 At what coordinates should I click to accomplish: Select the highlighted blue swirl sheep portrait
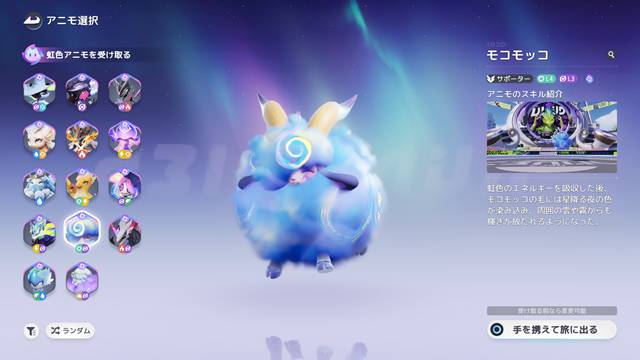(82, 231)
